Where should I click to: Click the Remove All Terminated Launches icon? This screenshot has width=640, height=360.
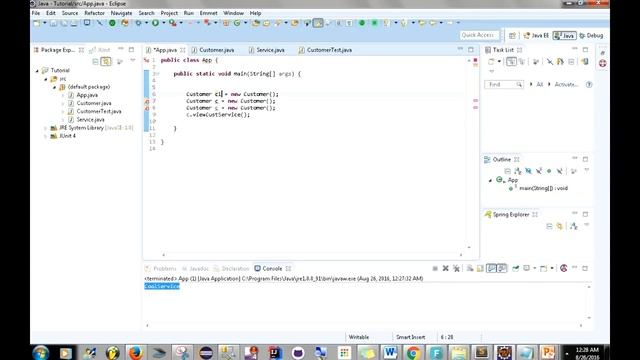point(456,268)
